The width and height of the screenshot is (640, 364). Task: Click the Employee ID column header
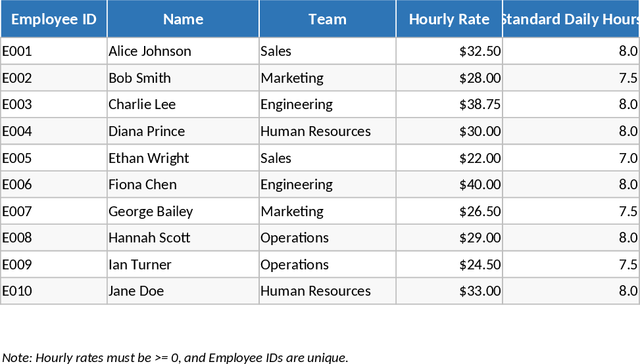pyautogui.click(x=54, y=19)
